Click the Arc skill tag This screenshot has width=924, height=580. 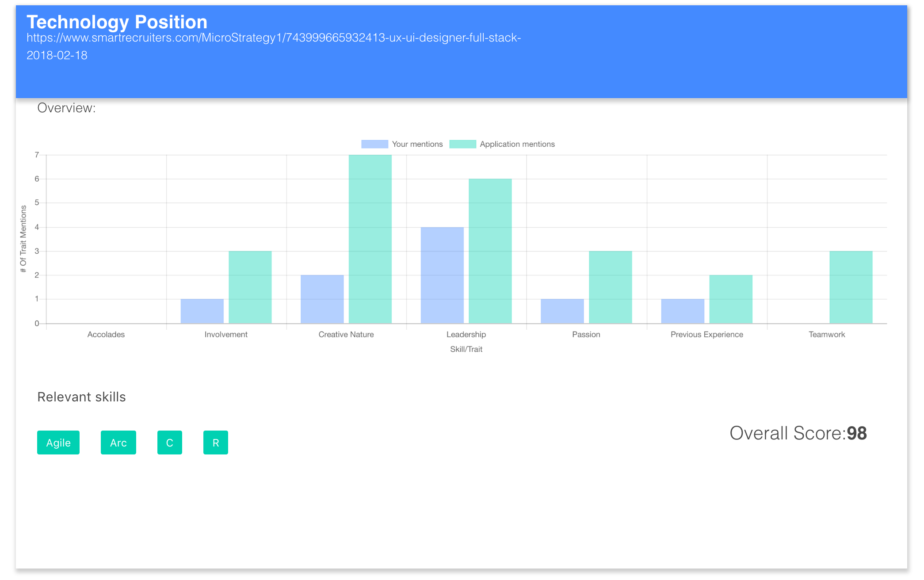coord(118,443)
